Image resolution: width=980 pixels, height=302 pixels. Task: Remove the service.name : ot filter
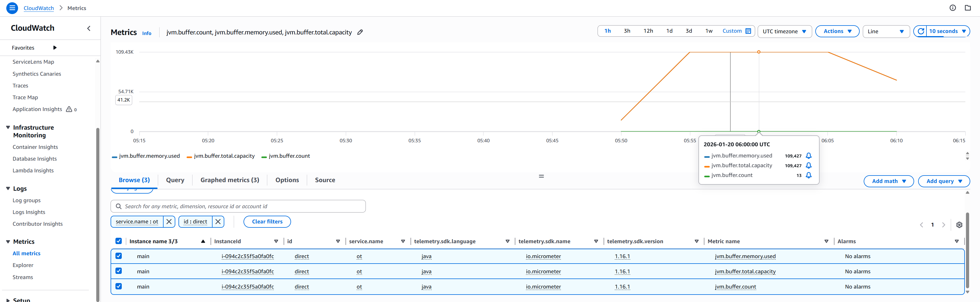tap(169, 222)
